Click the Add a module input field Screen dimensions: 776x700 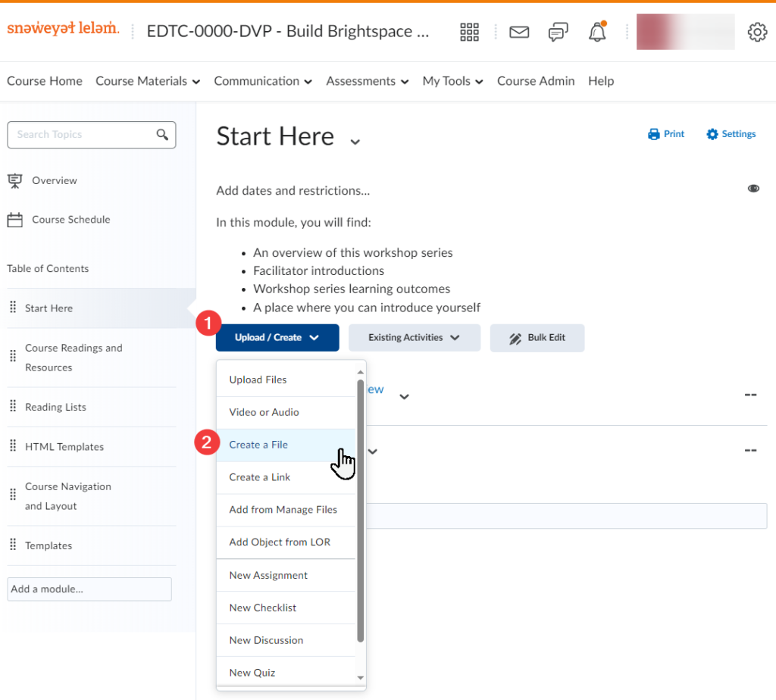pyautogui.click(x=89, y=589)
